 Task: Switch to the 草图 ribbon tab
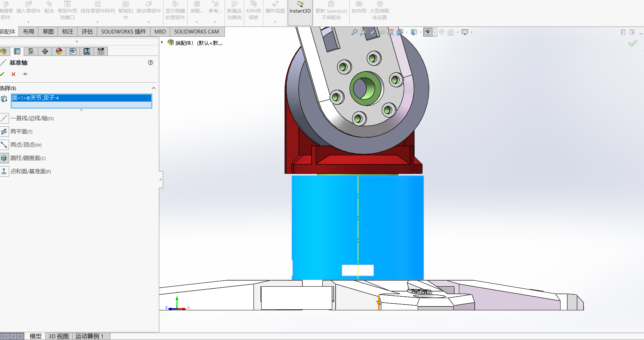(x=48, y=31)
